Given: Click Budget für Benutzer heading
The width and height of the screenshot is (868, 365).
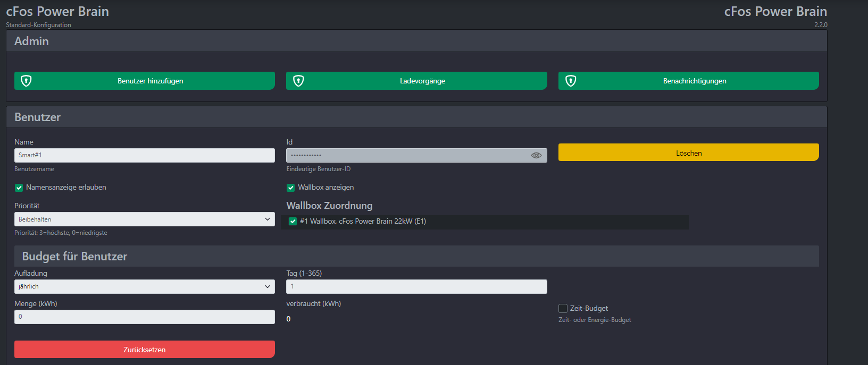Looking at the screenshot, I should pyautogui.click(x=74, y=256).
